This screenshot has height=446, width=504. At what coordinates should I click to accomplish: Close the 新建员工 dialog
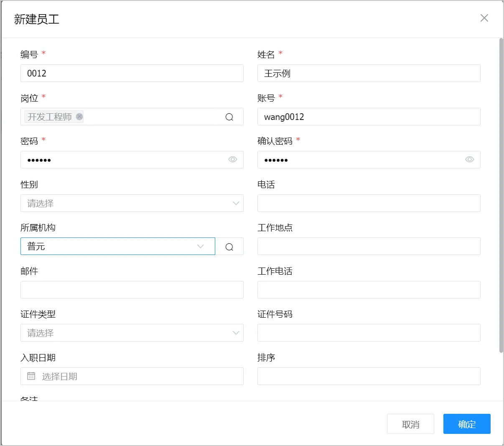pos(484,18)
